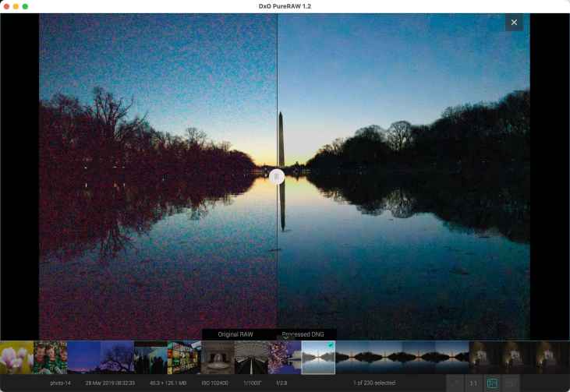Select the bare tree silhouette thumbnail
570x392 pixels.
tap(117, 358)
